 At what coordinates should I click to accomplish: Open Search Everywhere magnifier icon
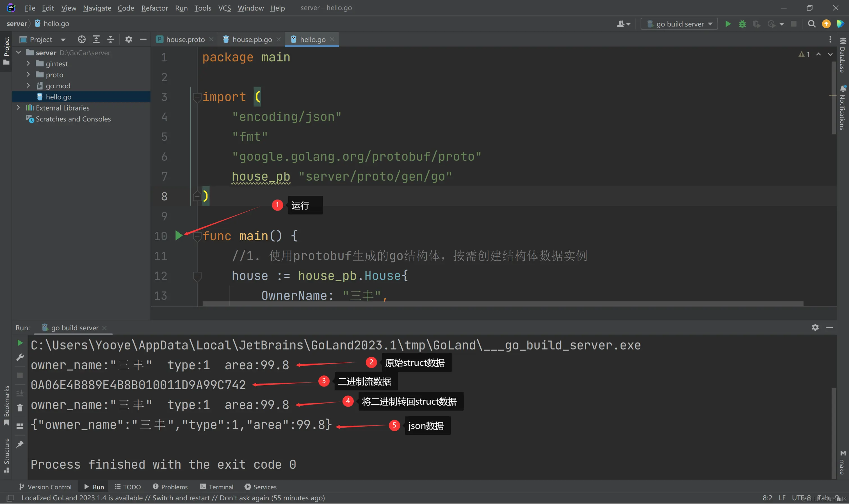(811, 24)
